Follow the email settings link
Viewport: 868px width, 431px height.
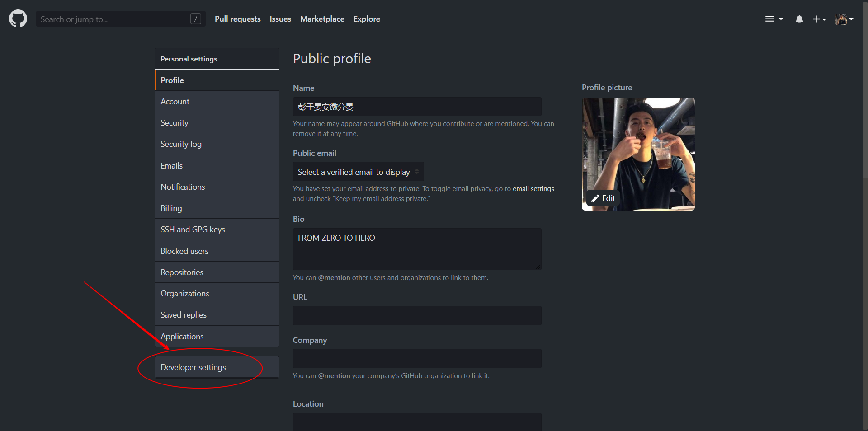(x=533, y=189)
